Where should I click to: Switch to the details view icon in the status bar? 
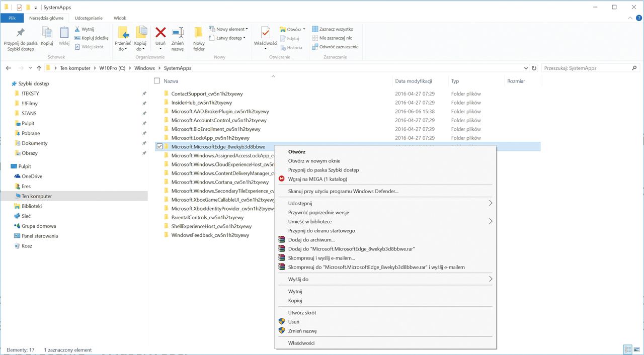pyautogui.click(x=628, y=349)
